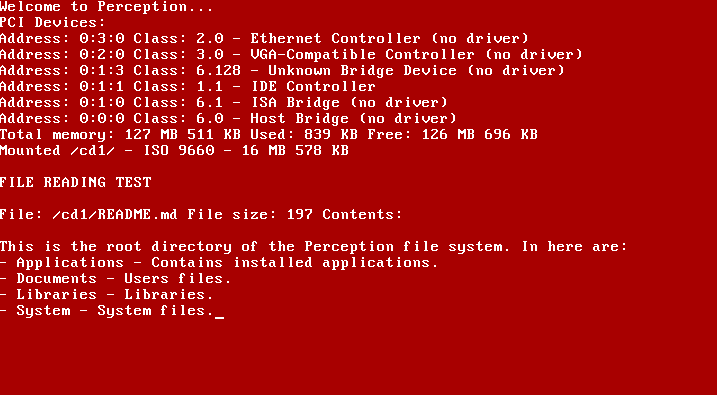This screenshot has width=717, height=395.
Task: Click the /cd1/README.md file path
Action: point(115,214)
